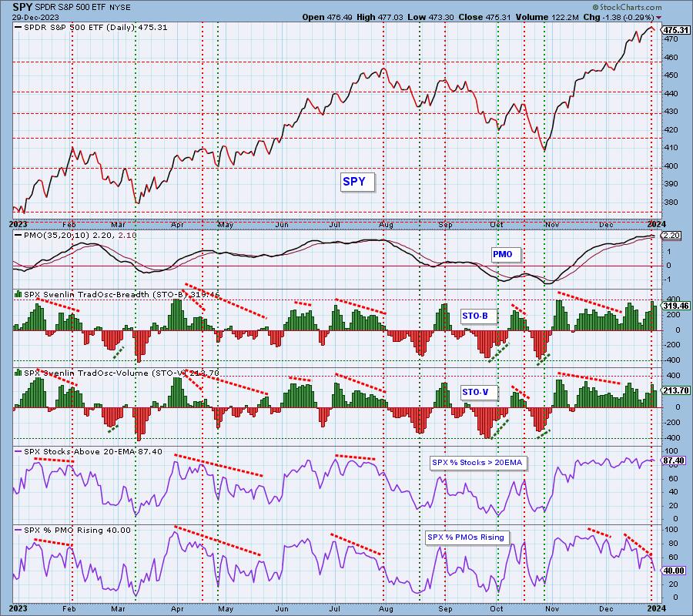This screenshot has width=693, height=616.
Task: Click the 319.46 STO-B value tag
Action: point(676,306)
